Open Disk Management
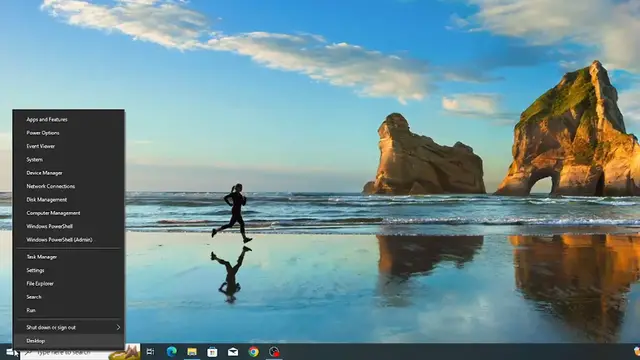 [69, 200]
